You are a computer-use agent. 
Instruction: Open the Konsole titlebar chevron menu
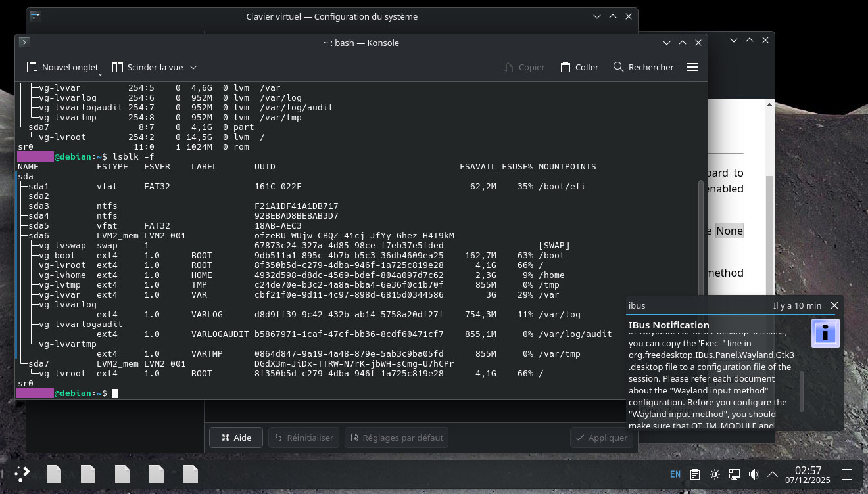pyautogui.click(x=667, y=42)
